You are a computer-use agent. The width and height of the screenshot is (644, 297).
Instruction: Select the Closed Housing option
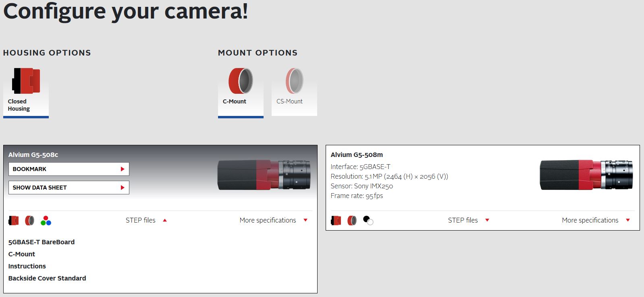click(26, 91)
